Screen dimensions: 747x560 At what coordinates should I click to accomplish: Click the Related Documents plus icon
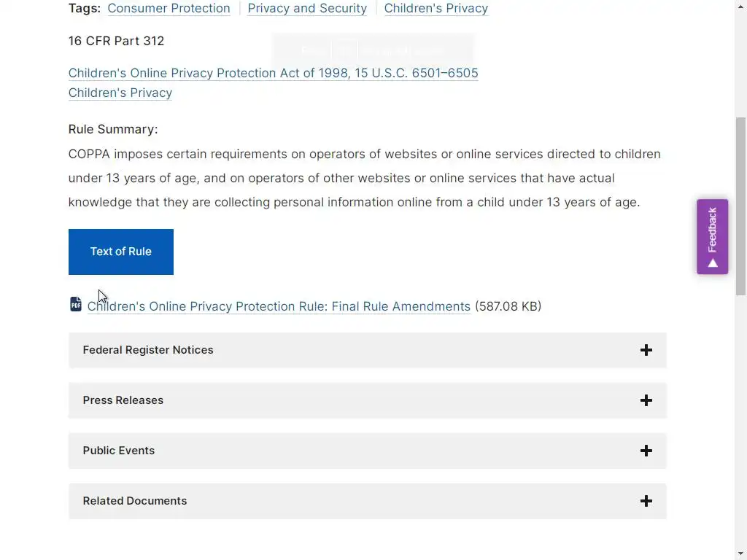click(646, 502)
